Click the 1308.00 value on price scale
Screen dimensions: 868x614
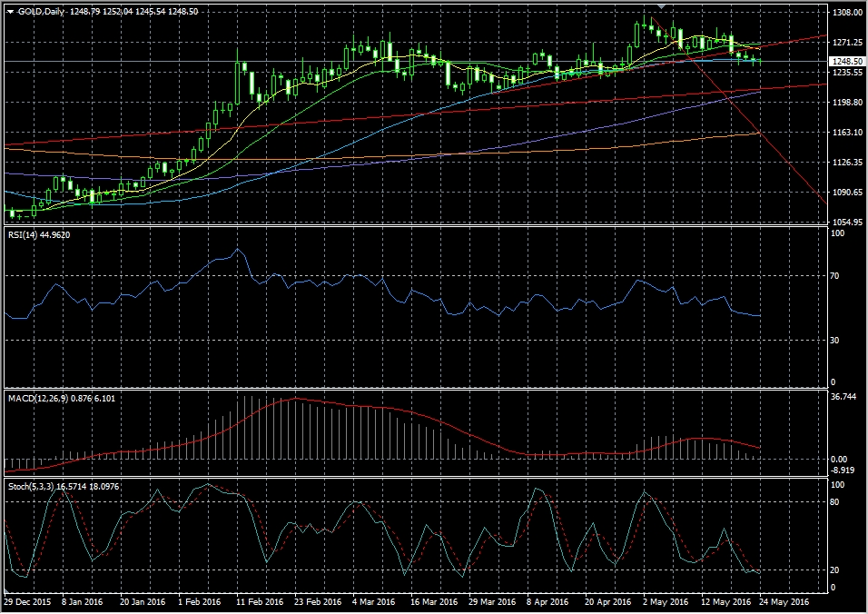coord(846,13)
